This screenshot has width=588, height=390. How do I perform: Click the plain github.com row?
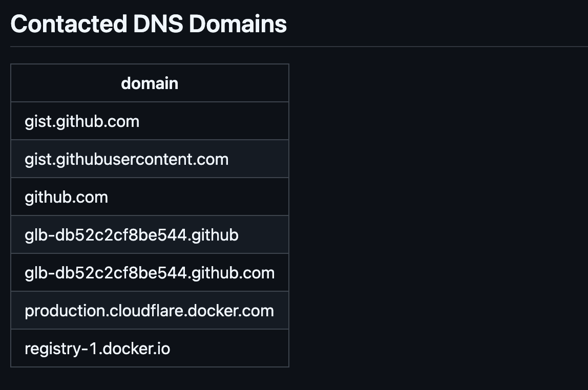pyautogui.click(x=150, y=197)
